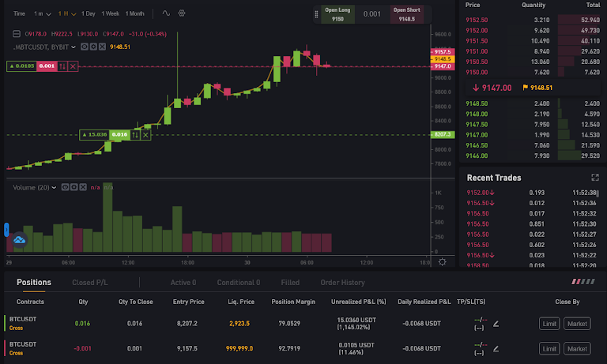Viewport: 607px width, 364px height.
Task: Toggle visibility of .MBTCUSDT price series
Action: [85, 47]
